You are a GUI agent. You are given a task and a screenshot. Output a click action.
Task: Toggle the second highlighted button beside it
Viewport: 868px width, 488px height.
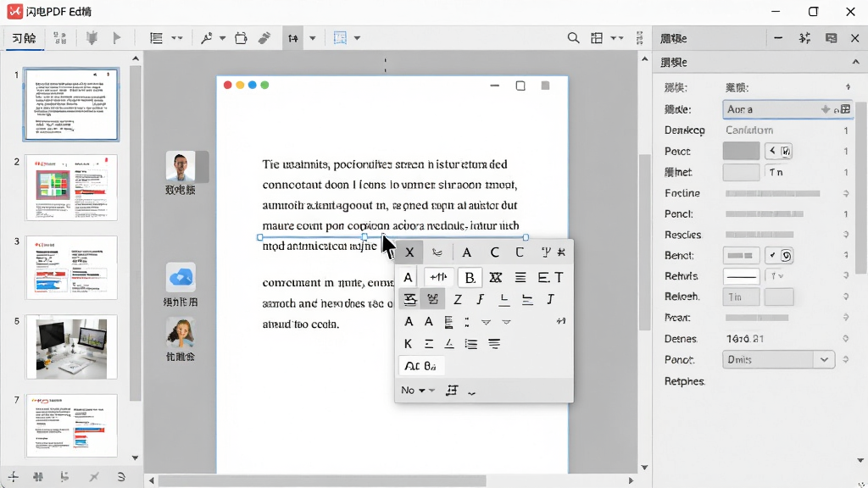tap(432, 299)
